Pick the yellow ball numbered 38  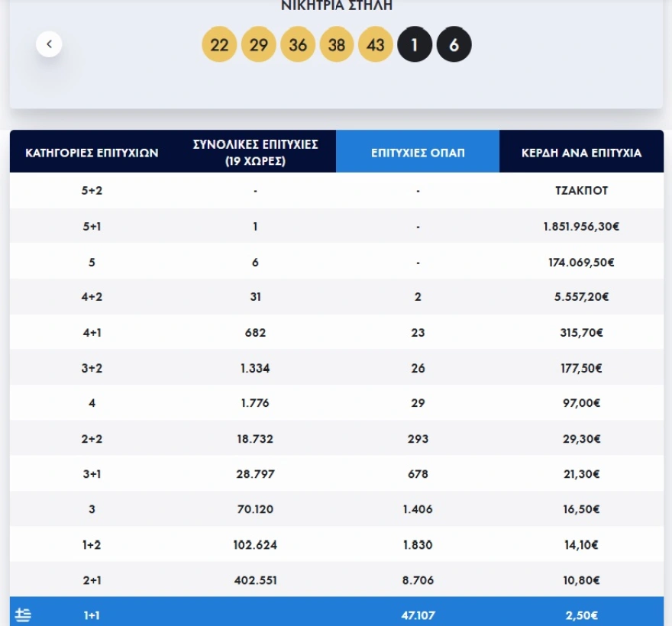pyautogui.click(x=337, y=45)
